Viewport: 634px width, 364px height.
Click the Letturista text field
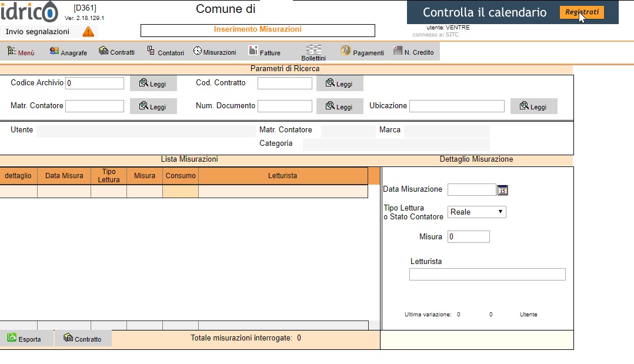[487, 274]
